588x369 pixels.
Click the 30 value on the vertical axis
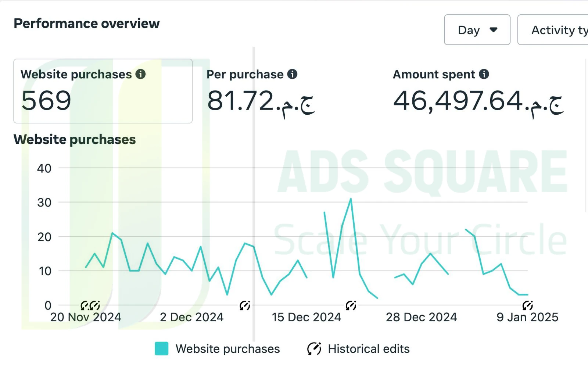tap(44, 203)
